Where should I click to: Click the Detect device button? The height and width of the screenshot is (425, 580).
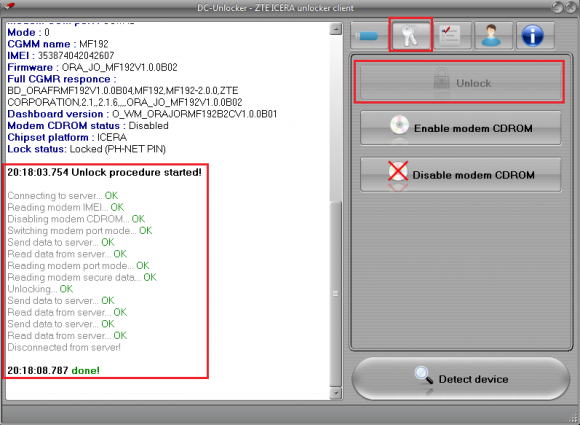pos(461,379)
